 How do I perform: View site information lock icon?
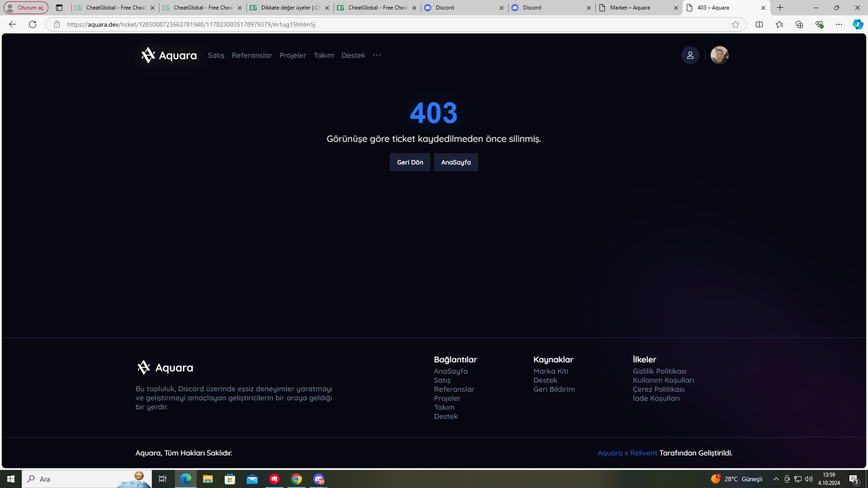click(x=57, y=24)
